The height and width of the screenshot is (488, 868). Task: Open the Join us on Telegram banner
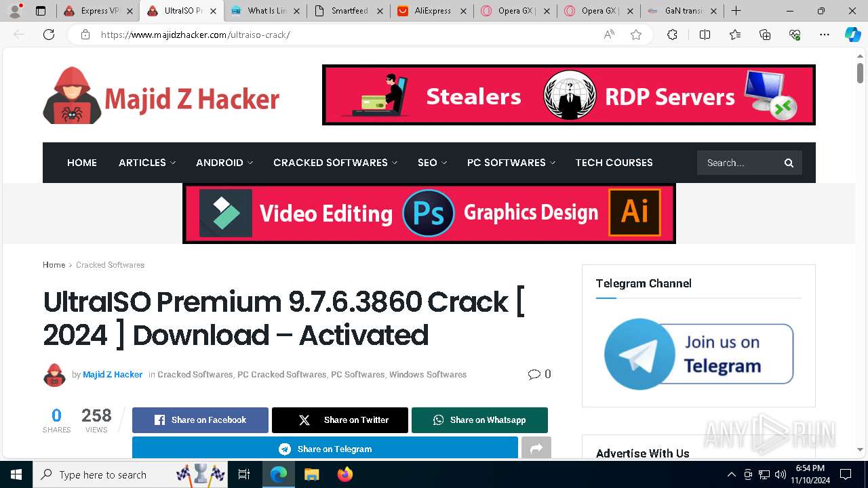(x=698, y=354)
